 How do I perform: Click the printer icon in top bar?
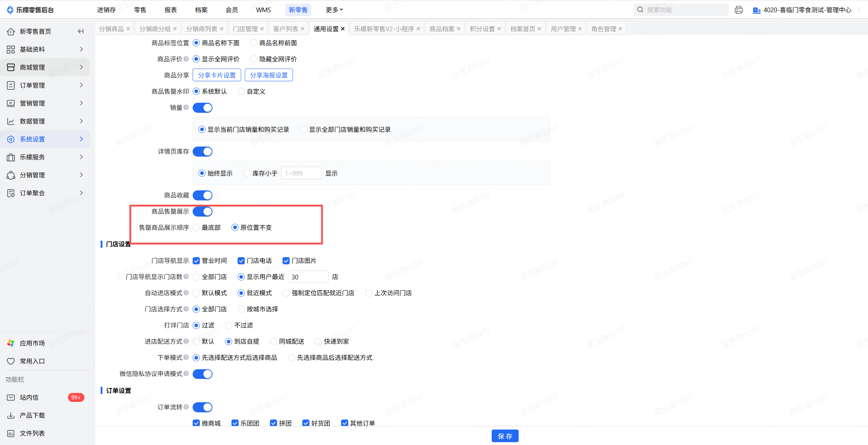click(739, 10)
